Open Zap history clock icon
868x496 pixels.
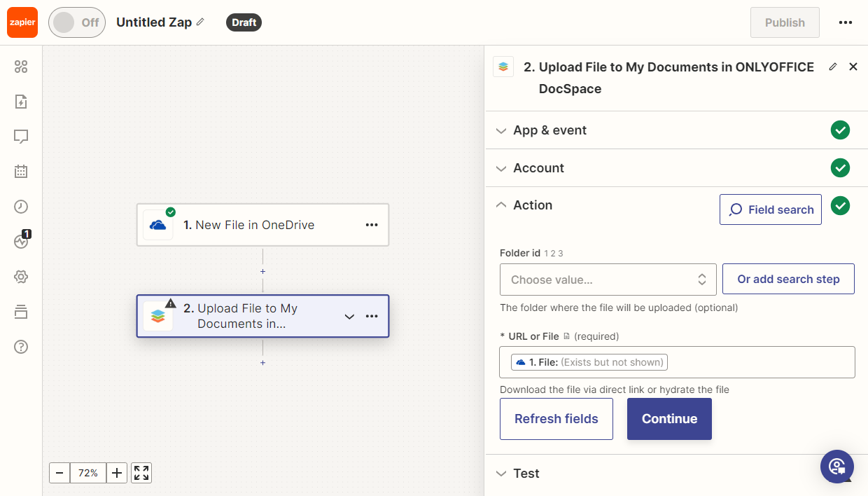tap(21, 206)
